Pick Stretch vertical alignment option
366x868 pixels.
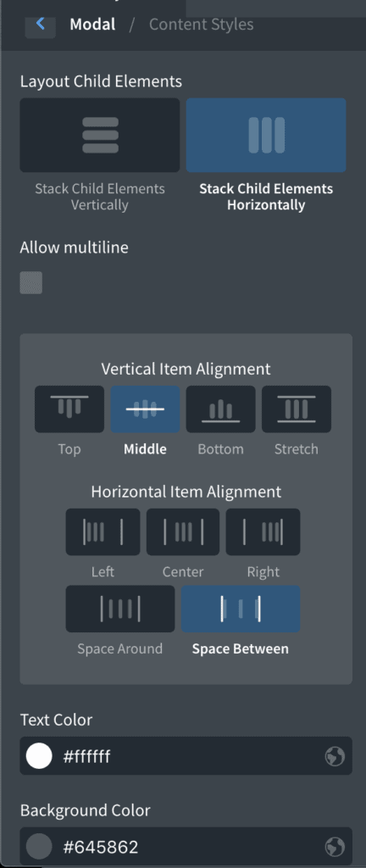pos(297,409)
